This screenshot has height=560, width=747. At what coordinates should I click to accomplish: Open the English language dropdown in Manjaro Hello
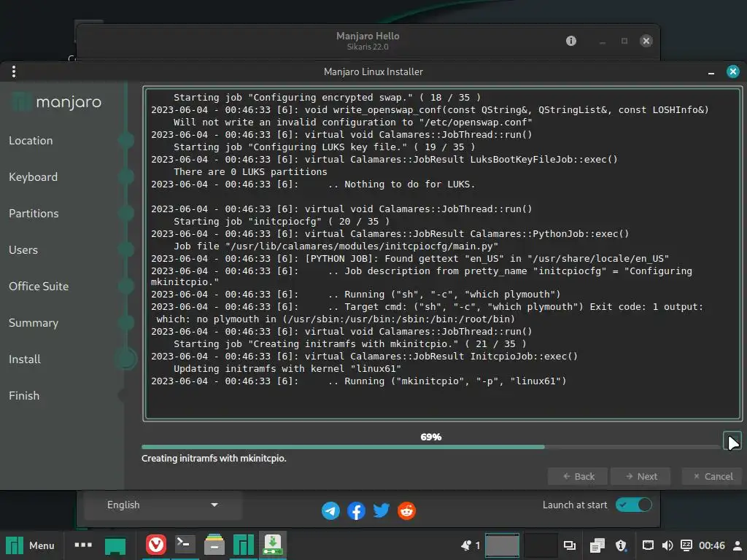click(x=163, y=505)
